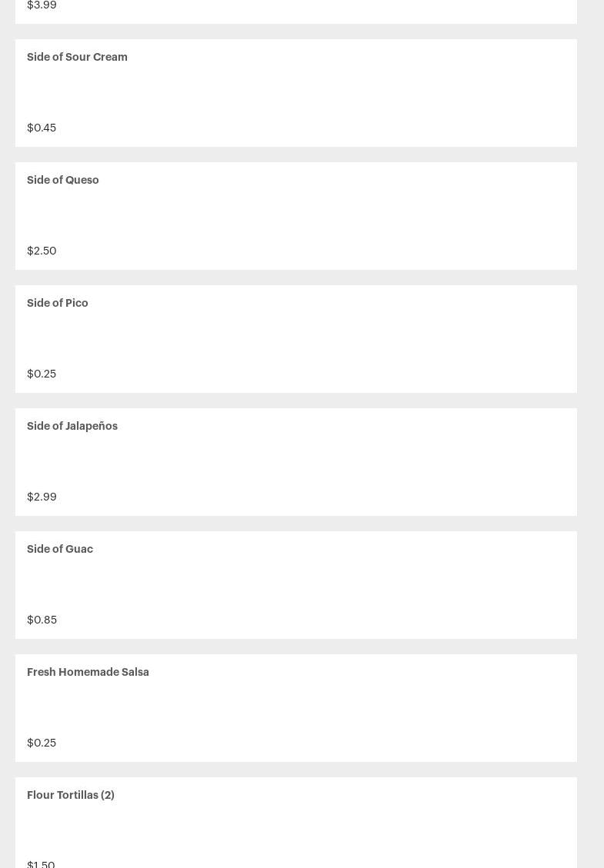This screenshot has width=604, height=868.
Task: Open the Side of Sour Cream item
Action: tap(77, 57)
